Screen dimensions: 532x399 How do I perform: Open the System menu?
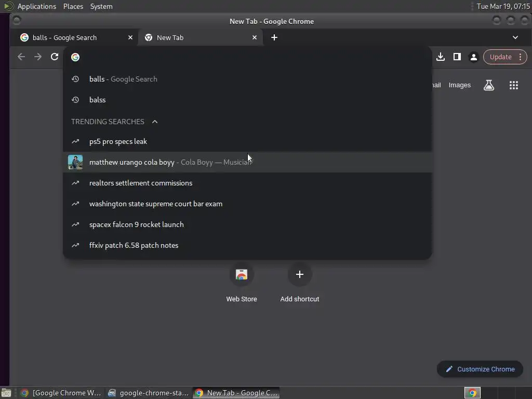[101, 6]
